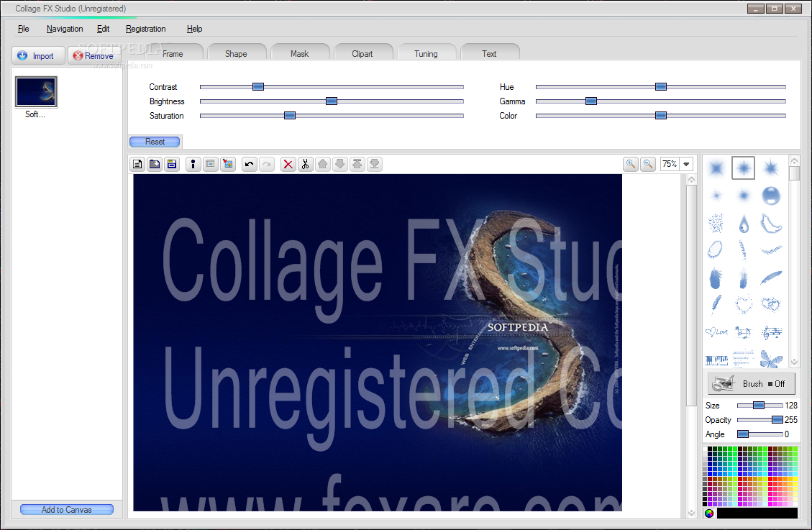Switch to the Text tab
The width and height of the screenshot is (812, 530).
pyautogui.click(x=489, y=53)
